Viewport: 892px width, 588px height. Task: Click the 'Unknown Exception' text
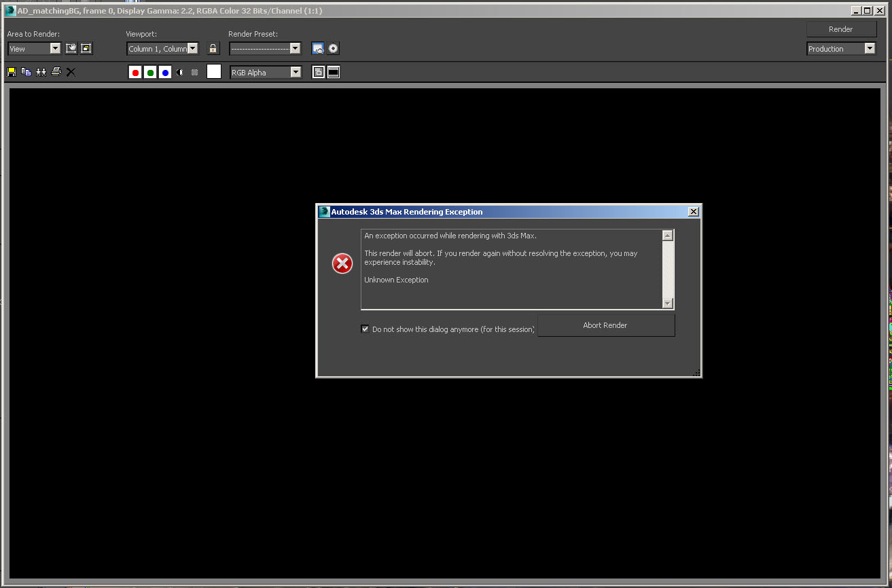point(396,280)
